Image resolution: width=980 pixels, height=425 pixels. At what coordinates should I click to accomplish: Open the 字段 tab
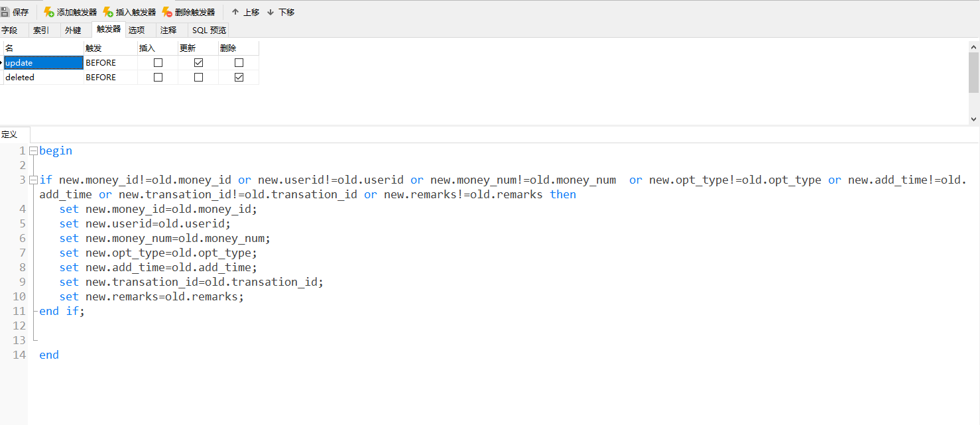[x=9, y=30]
